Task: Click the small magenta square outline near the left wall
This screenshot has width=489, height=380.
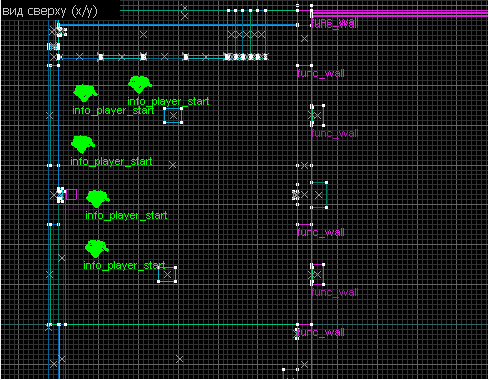Action: pos(71,194)
